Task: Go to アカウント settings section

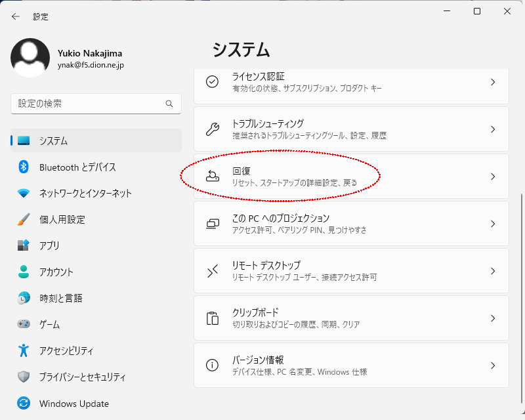Action: click(56, 272)
